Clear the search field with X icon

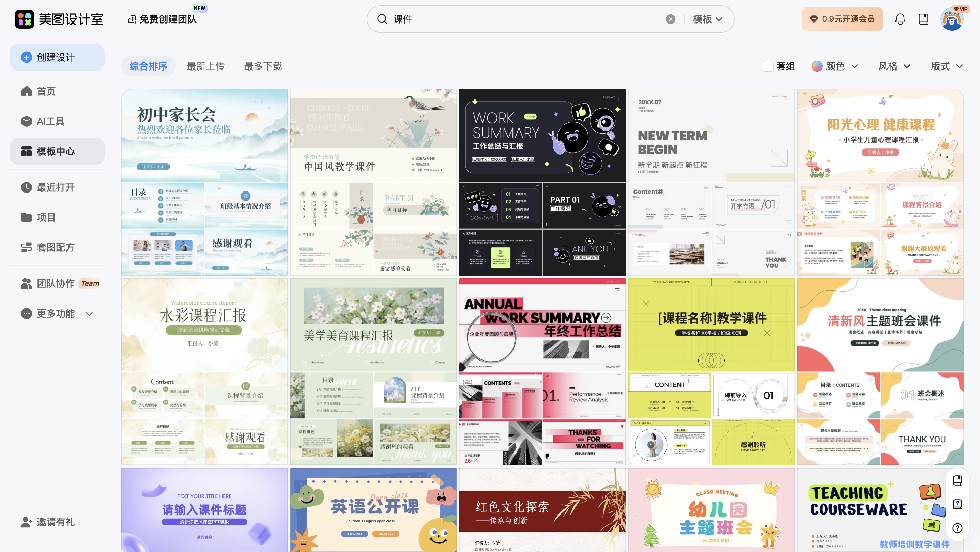(670, 19)
